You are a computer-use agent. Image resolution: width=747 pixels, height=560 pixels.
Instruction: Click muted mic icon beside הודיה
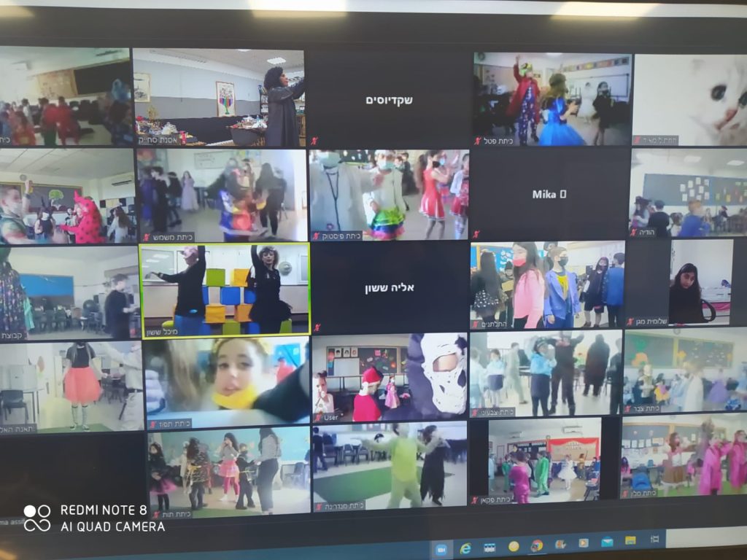point(634,233)
